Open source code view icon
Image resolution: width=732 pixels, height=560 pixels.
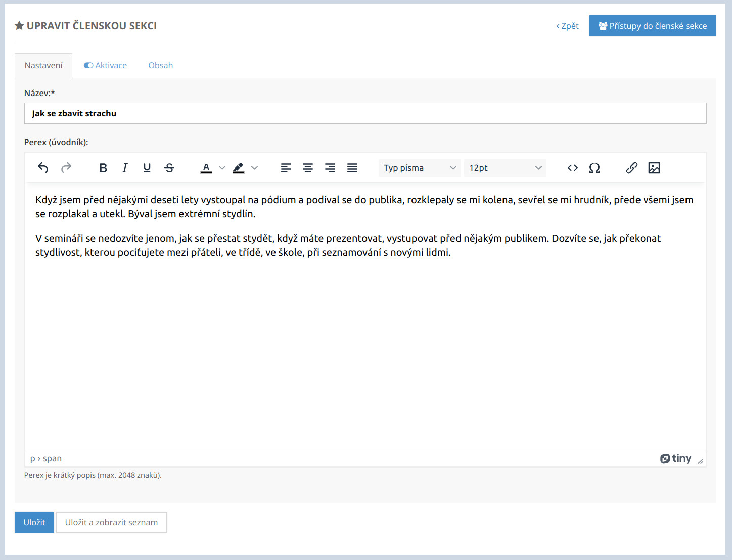click(x=572, y=168)
